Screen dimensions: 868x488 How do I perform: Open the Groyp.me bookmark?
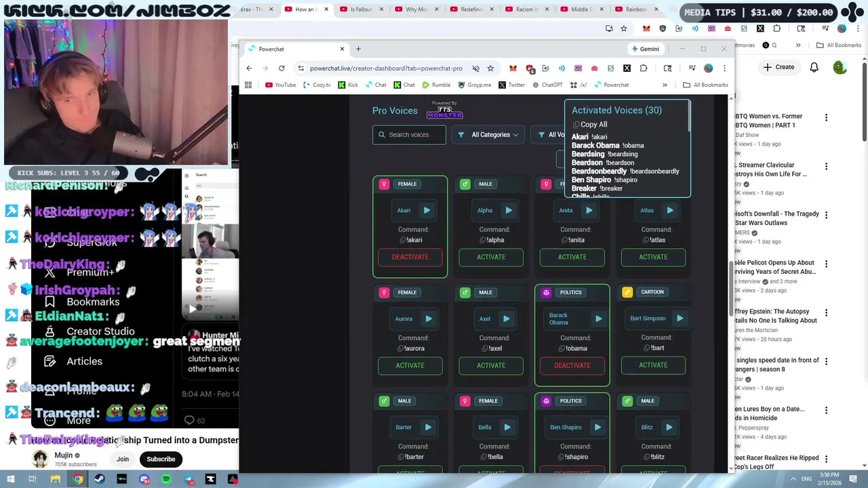tap(474, 85)
